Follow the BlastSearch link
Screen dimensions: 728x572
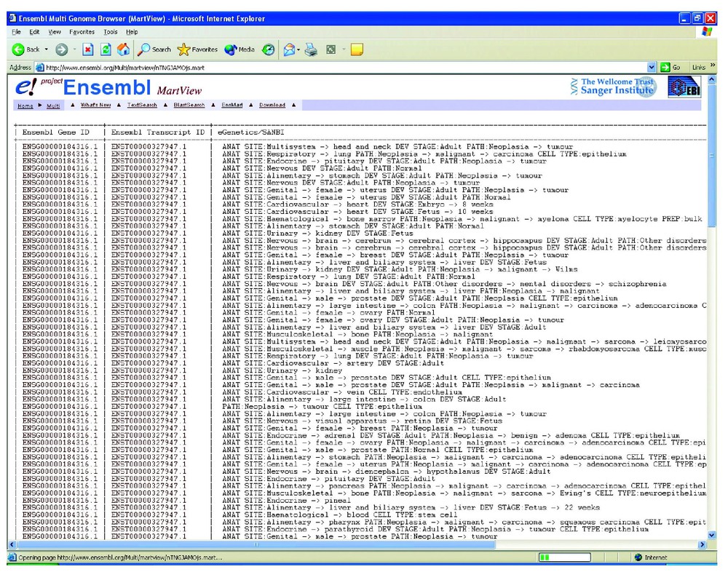(x=189, y=106)
